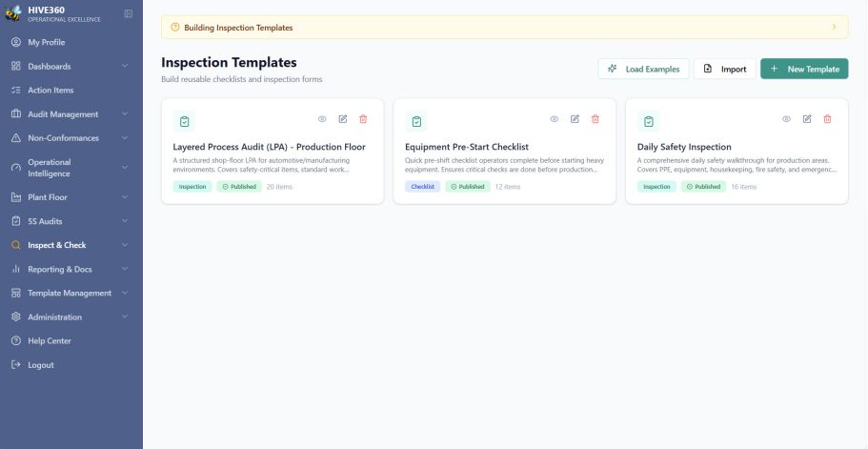Click clipboard icon on Layered Process Audit card
This screenshot has width=868, height=449.
click(184, 121)
